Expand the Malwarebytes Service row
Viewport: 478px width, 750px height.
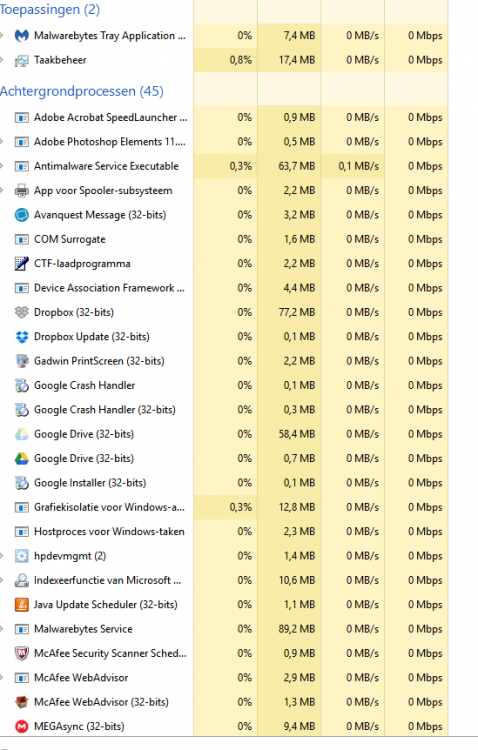[2, 629]
